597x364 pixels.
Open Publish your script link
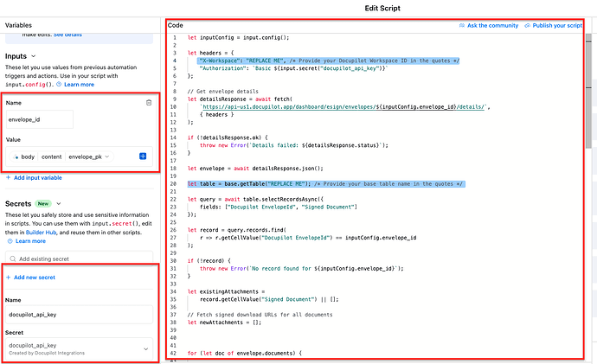557,25
